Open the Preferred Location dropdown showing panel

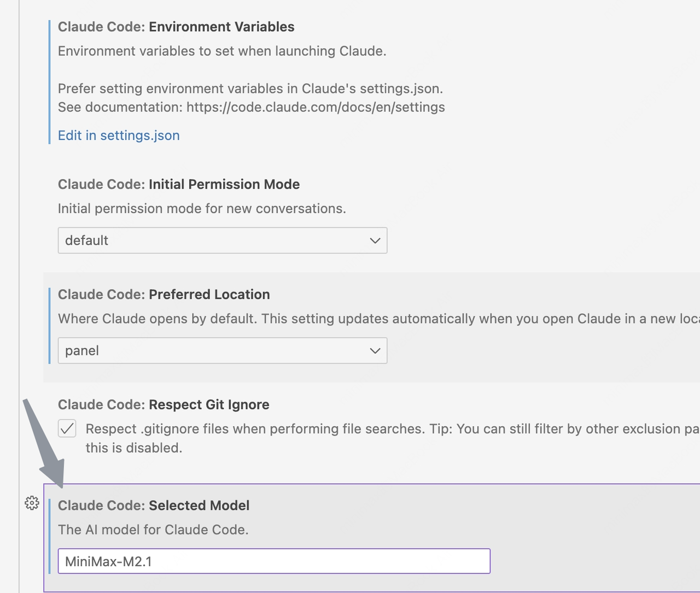pos(222,351)
